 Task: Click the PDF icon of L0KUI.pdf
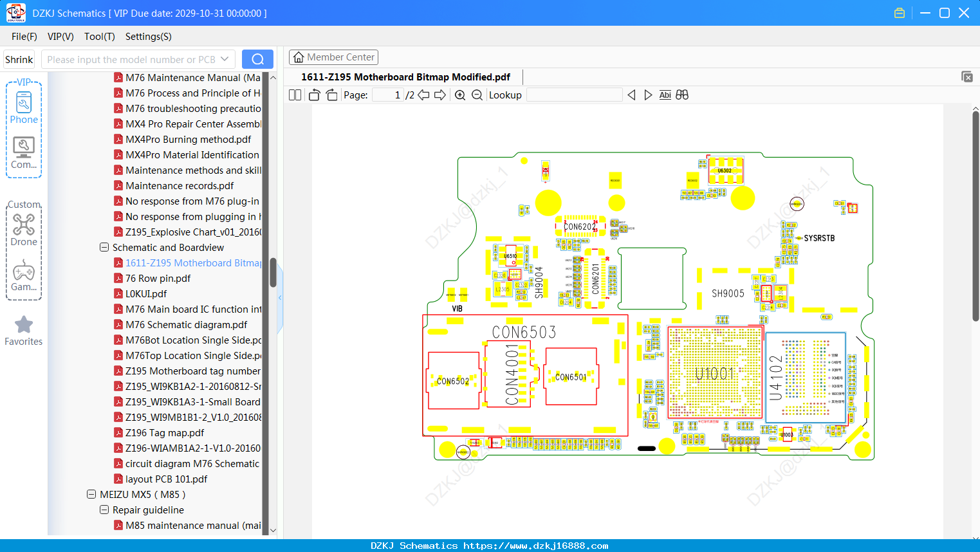point(118,294)
